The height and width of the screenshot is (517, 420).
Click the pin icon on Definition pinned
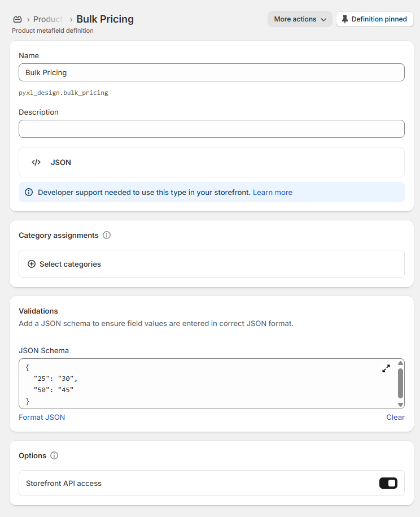point(345,19)
